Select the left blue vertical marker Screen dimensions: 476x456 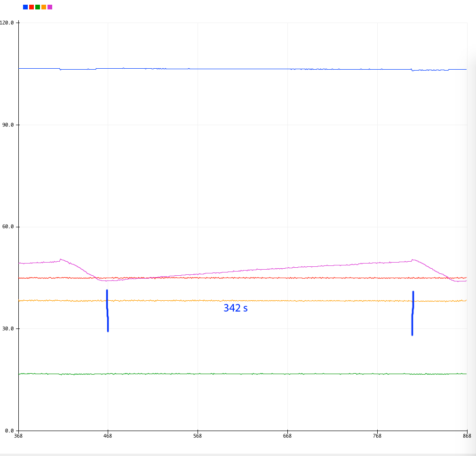(107, 311)
